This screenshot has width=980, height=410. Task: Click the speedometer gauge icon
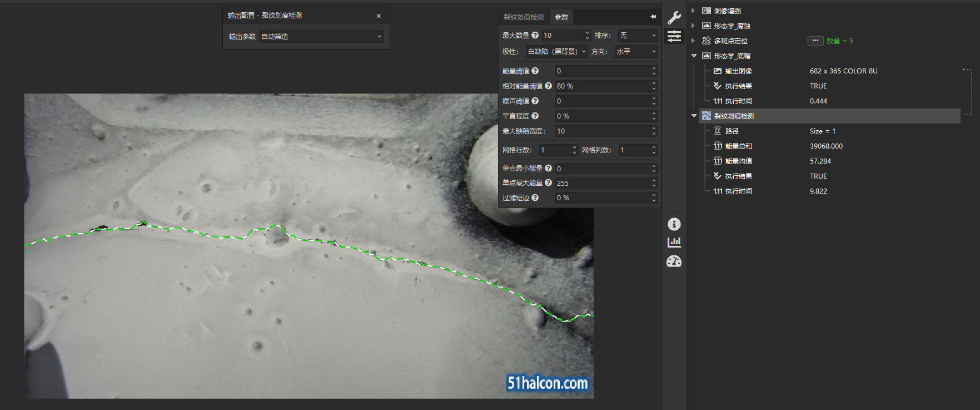click(674, 261)
